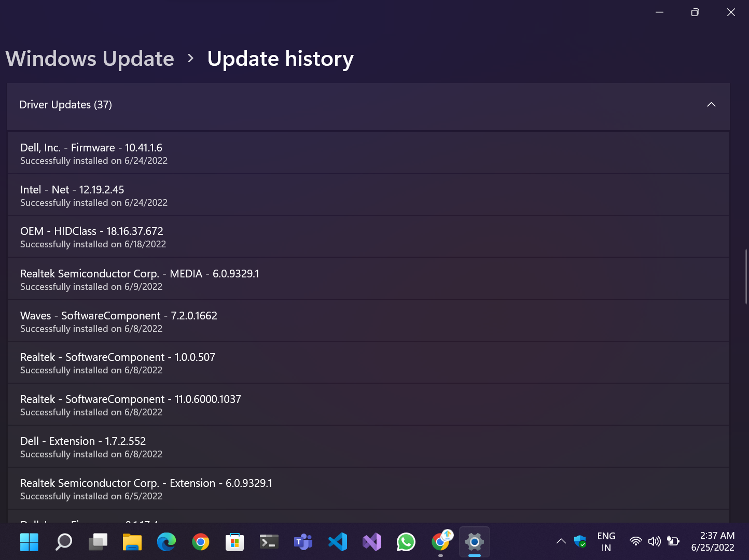Collapse the Driver Updates section chevron

point(711,105)
